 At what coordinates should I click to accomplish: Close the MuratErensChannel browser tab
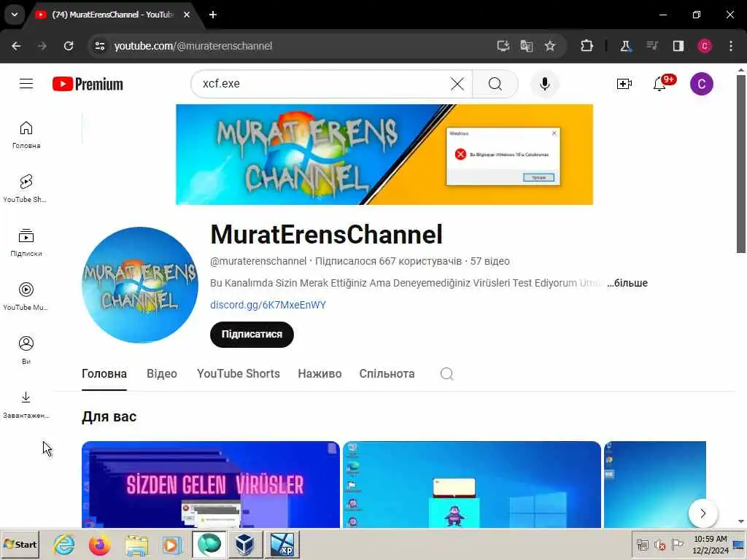point(187,15)
